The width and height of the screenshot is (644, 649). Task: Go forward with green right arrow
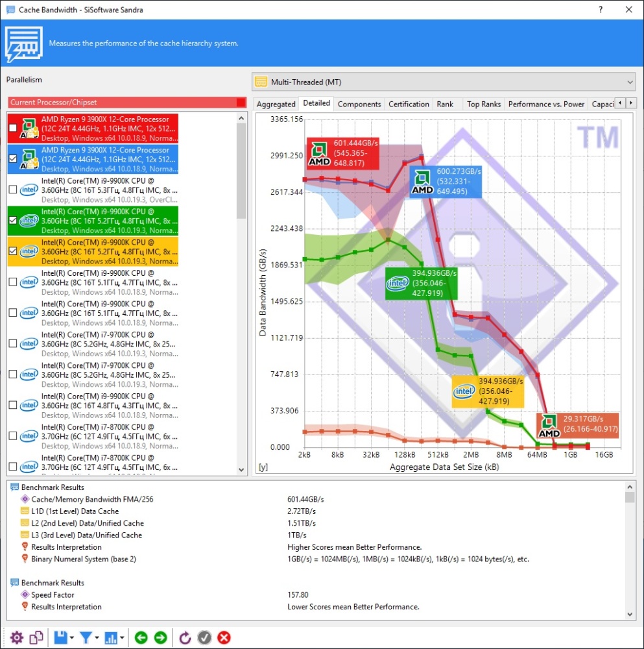tap(160, 637)
